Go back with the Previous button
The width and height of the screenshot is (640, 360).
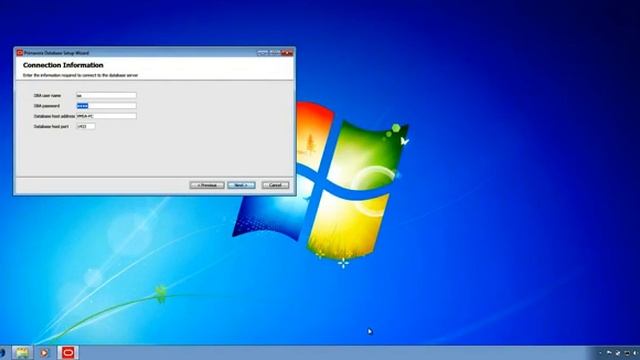point(207,185)
